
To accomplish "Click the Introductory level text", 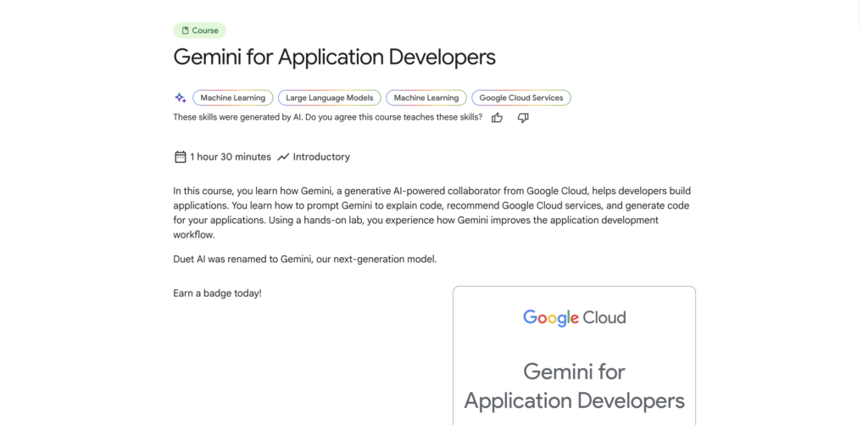I will pos(321,157).
